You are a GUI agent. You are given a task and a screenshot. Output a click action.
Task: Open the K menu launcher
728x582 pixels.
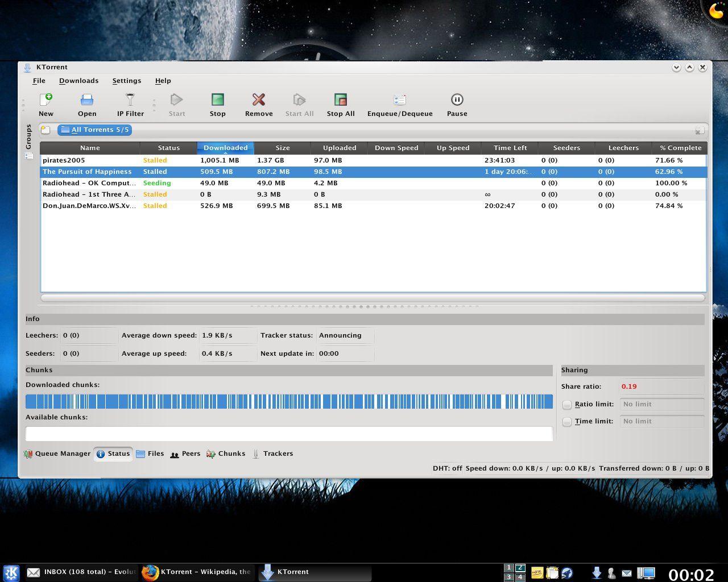[x=11, y=572]
